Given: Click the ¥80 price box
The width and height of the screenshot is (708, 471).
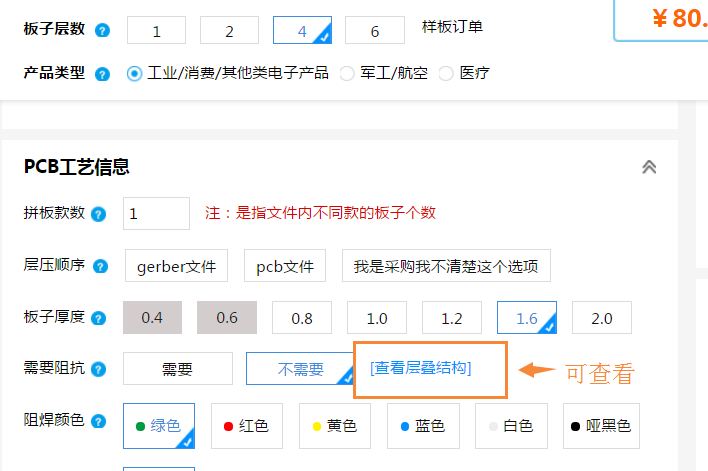Looking at the screenshot, I should click(x=661, y=20).
